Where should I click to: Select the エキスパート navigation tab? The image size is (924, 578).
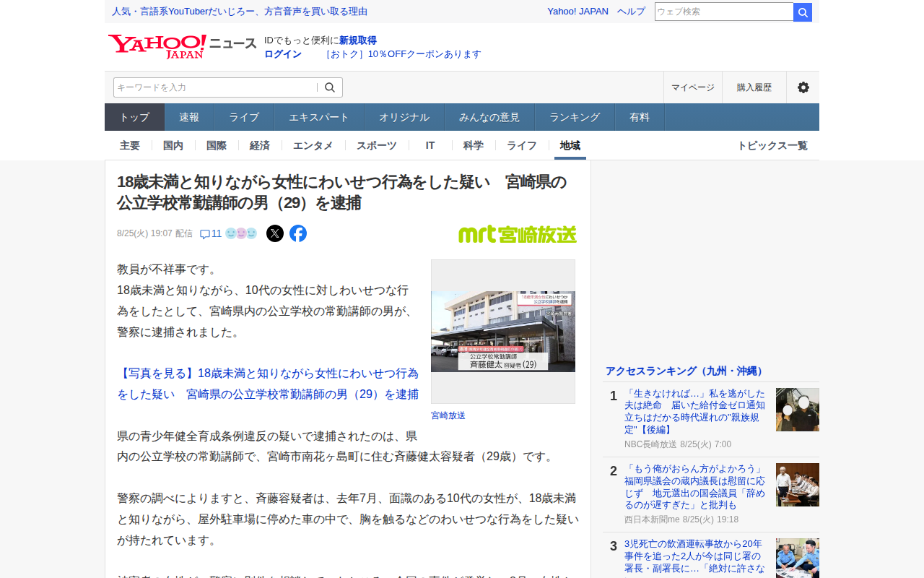319,117
